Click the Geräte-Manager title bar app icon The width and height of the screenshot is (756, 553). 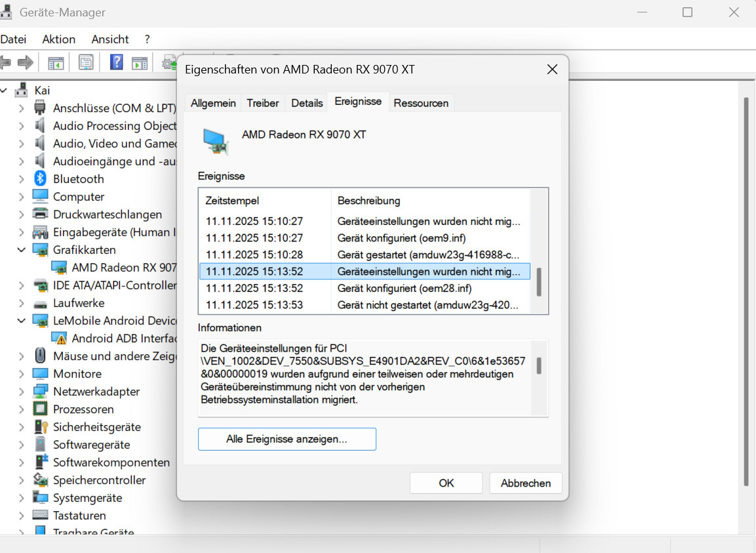pos(6,12)
